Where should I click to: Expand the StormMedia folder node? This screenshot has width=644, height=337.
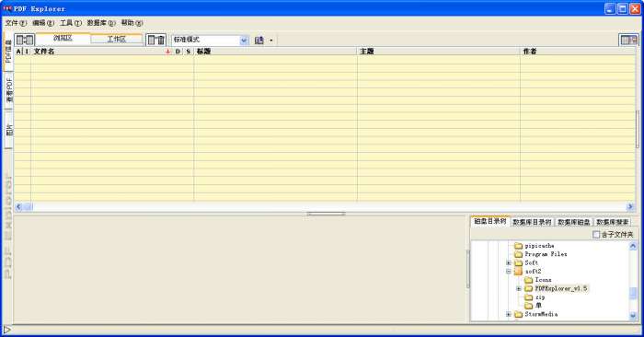(x=509, y=314)
